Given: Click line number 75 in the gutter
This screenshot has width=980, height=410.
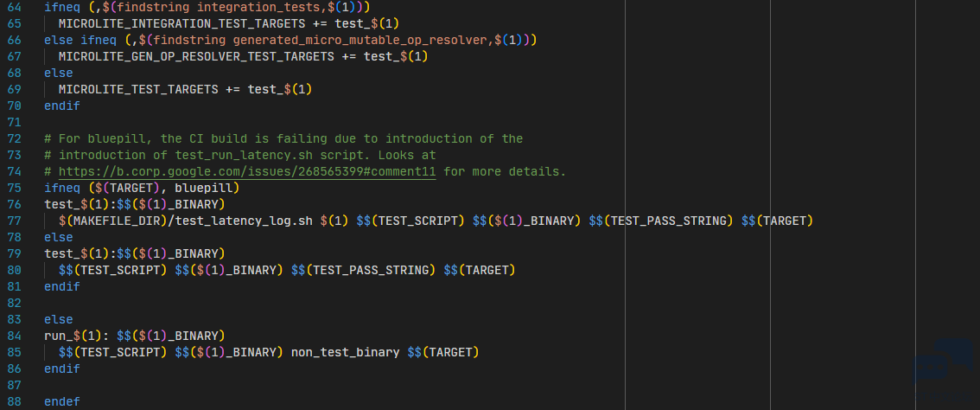Looking at the screenshot, I should click(15, 188).
